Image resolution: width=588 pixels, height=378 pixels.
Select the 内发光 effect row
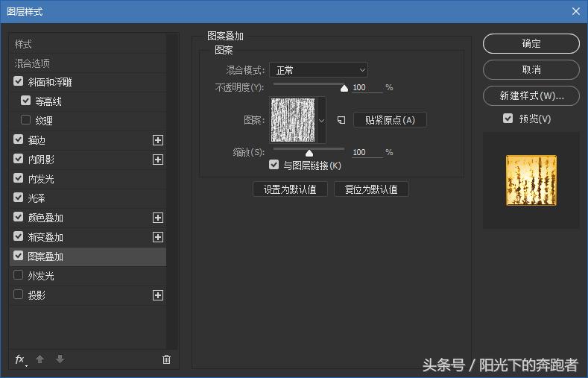(88, 179)
